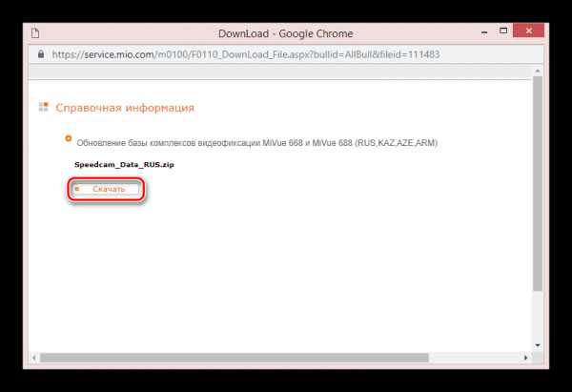Image resolution: width=572 pixels, height=392 pixels.
Task: Maximize the DownLoad Chrome window
Action: 503,31
